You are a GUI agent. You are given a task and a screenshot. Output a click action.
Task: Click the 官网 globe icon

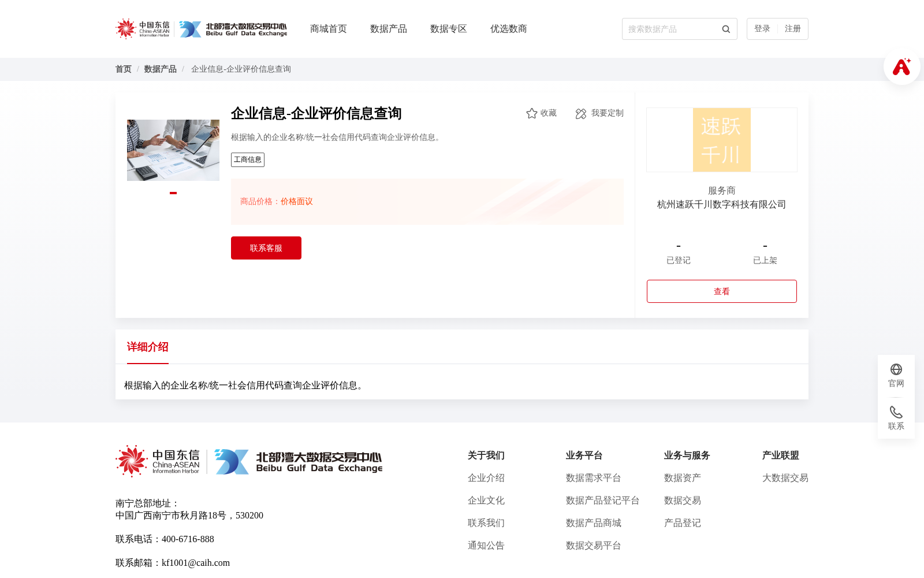(x=896, y=369)
